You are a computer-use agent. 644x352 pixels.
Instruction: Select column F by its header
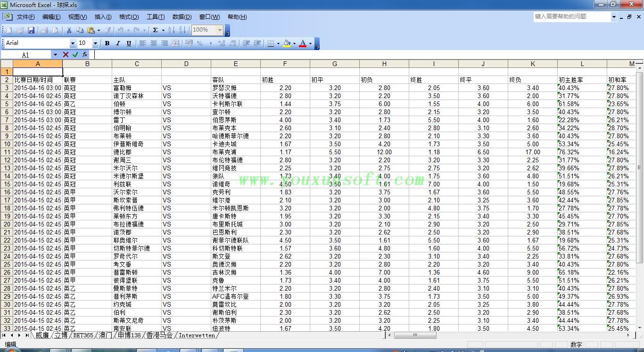pos(285,64)
